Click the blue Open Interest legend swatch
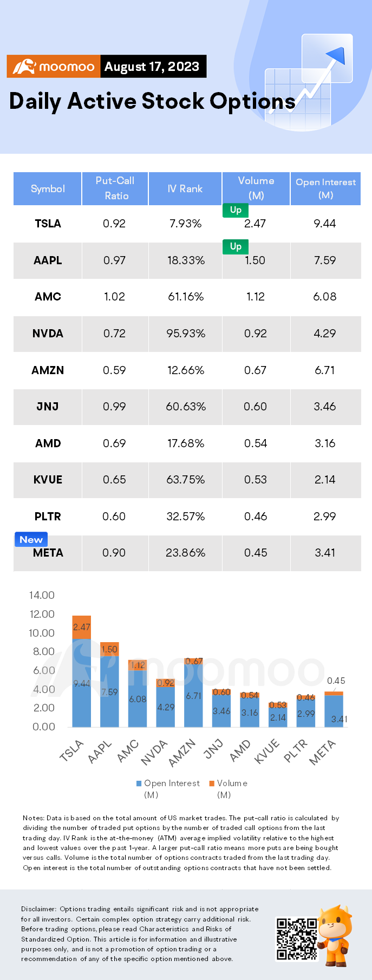Viewport: 372px width, 980px height. tap(139, 783)
